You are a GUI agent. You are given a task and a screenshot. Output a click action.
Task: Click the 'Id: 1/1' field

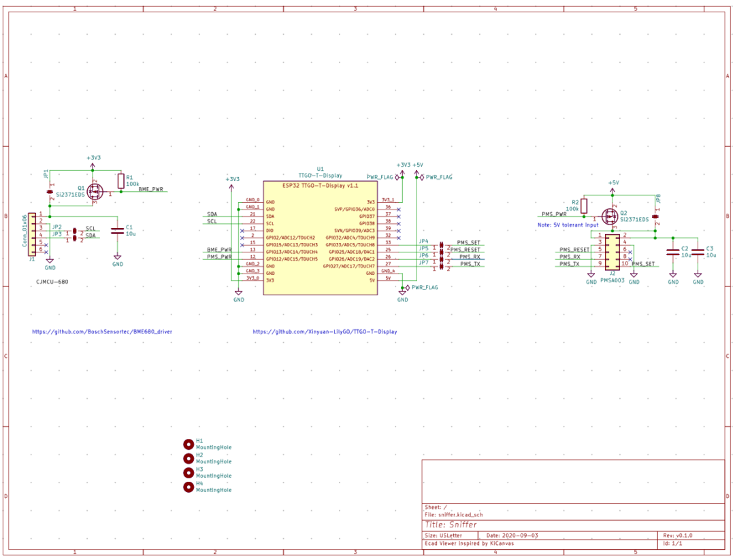click(672, 544)
